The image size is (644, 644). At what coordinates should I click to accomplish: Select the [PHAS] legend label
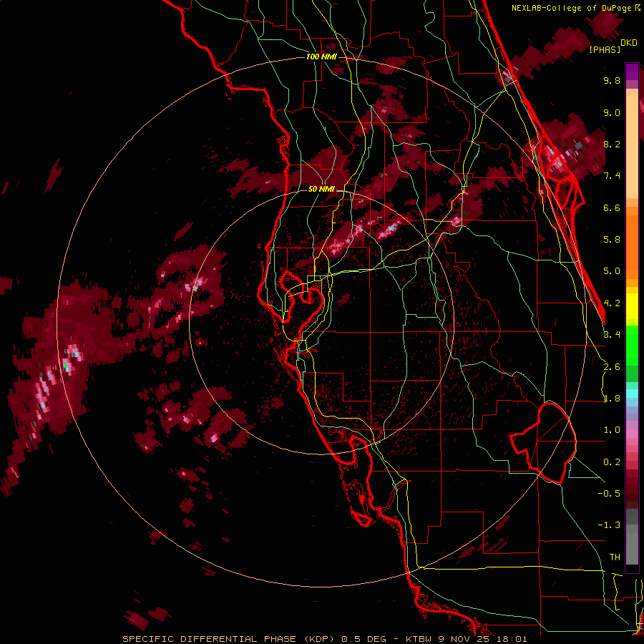pos(605,49)
